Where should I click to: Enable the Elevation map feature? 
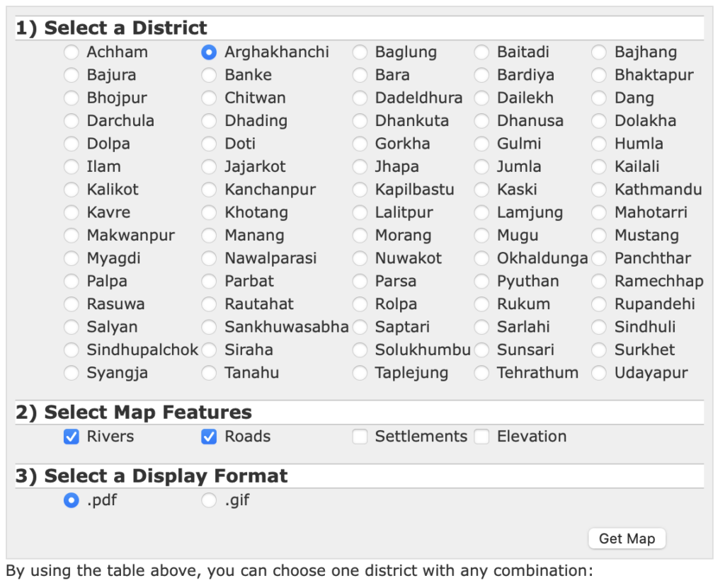click(481, 437)
